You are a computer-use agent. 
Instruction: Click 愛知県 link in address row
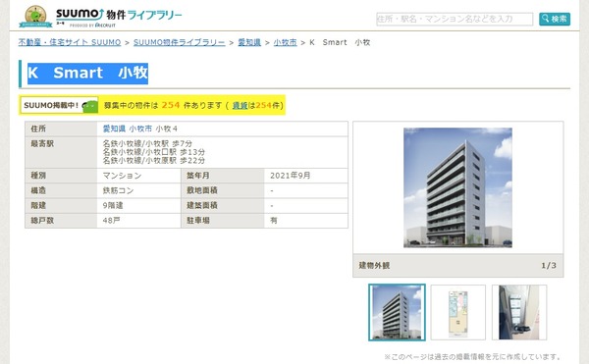(x=114, y=129)
